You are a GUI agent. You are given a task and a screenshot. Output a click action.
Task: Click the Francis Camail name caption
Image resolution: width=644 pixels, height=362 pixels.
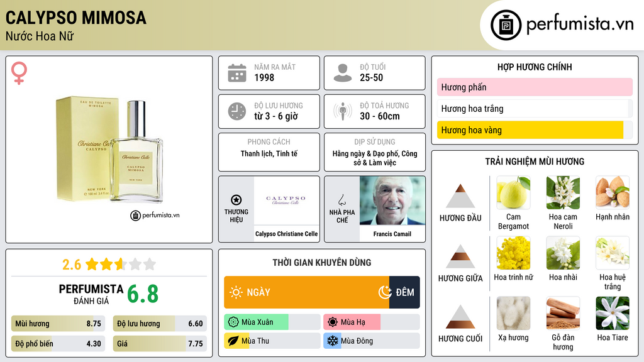pos(392,234)
